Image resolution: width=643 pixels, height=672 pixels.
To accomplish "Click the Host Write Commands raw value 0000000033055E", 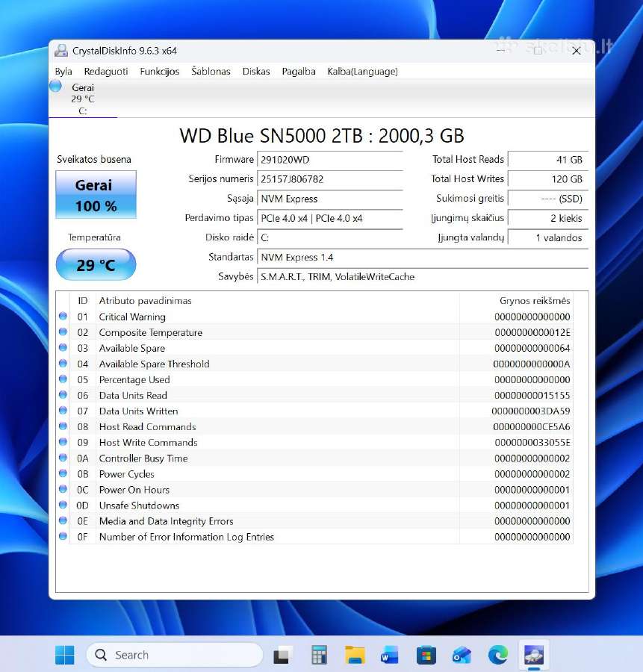I will (x=532, y=442).
